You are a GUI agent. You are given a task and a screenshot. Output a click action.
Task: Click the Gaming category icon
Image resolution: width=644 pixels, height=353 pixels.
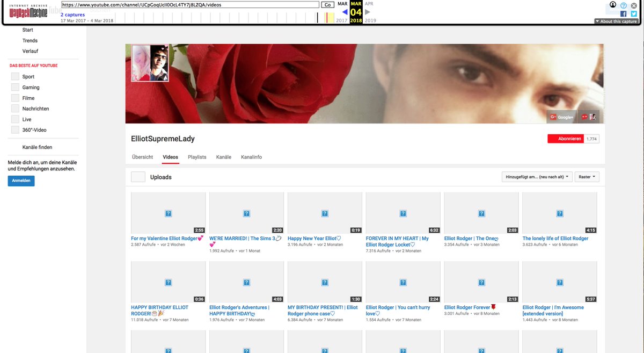click(15, 88)
